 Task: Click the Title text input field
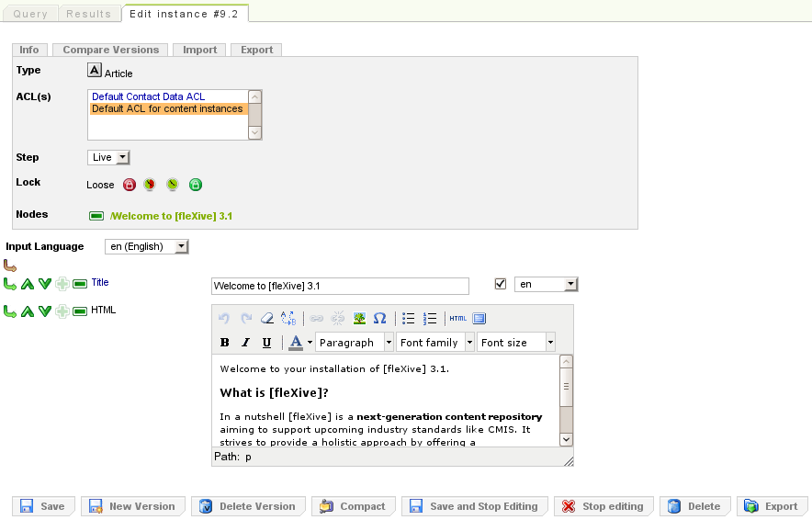[340, 286]
